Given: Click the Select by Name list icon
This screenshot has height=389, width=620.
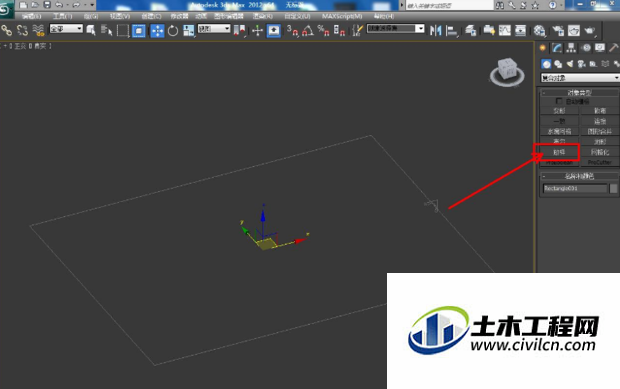Looking at the screenshot, I should (x=106, y=30).
